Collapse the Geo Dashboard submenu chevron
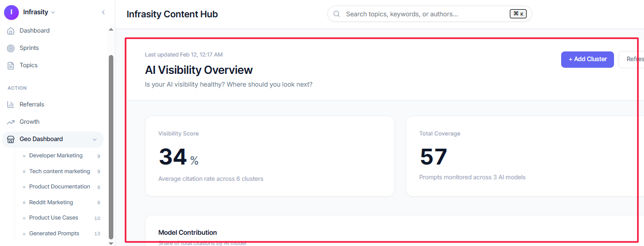This screenshot has height=246, width=644. tap(95, 140)
